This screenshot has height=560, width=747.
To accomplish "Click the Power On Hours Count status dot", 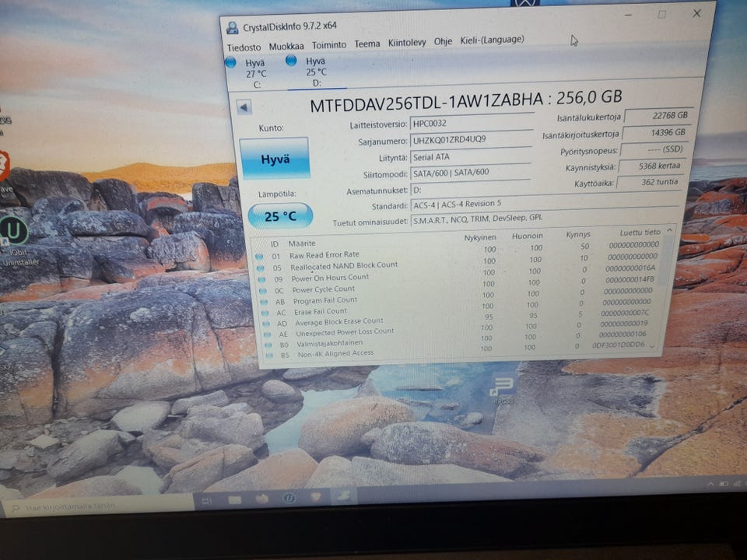I will click(261, 279).
